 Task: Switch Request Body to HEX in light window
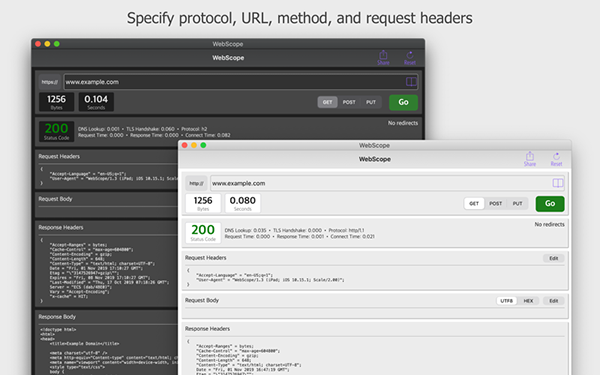(x=528, y=301)
